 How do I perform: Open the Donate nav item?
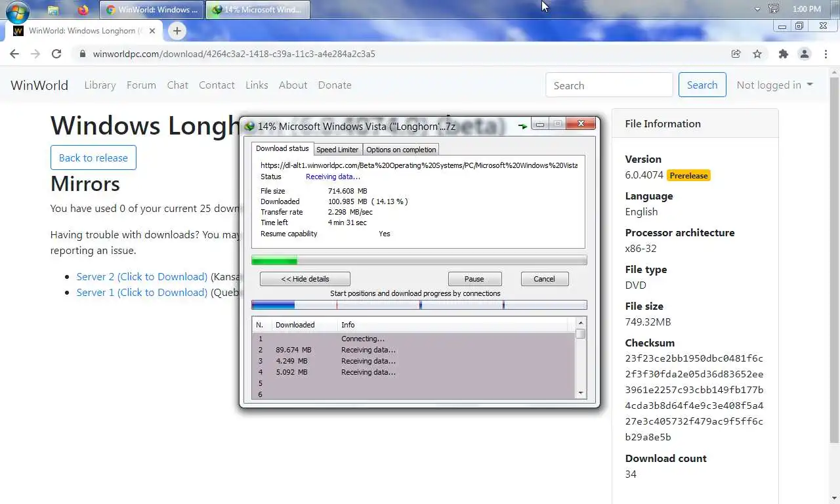click(335, 85)
